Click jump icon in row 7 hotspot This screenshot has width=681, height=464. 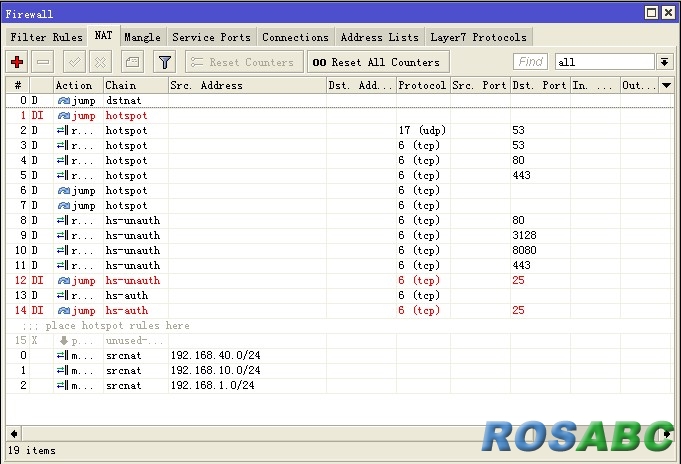(x=63, y=205)
